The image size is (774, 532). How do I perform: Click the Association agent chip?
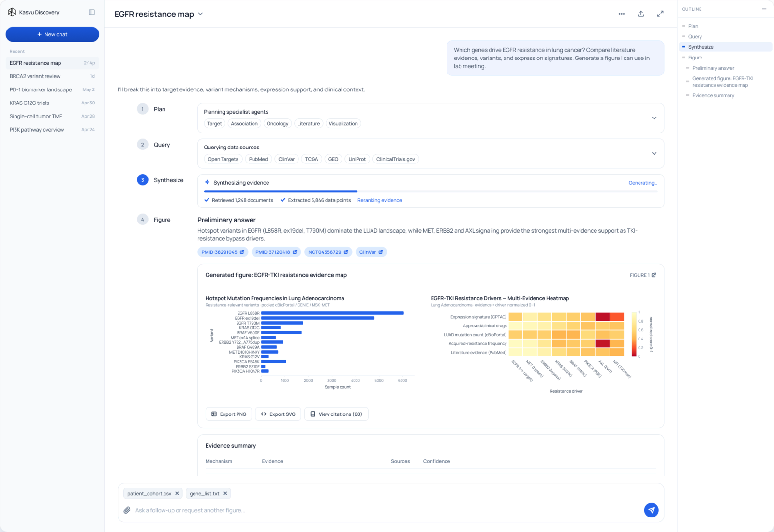click(244, 124)
